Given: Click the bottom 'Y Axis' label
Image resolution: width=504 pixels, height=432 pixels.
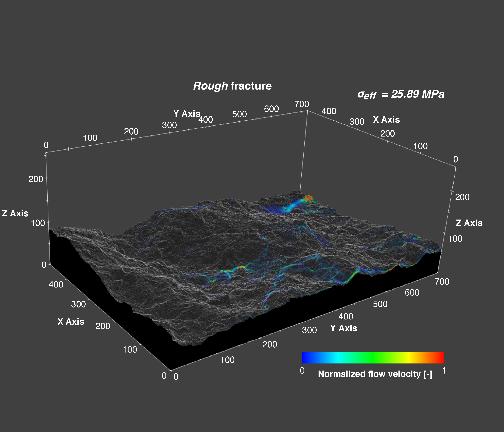Looking at the screenshot, I should [344, 328].
